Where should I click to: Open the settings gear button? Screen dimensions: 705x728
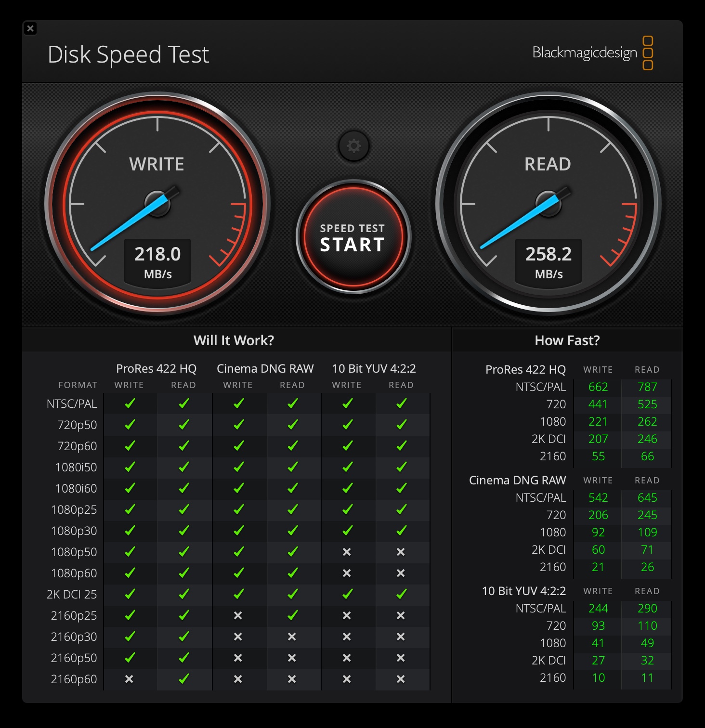coord(354,146)
